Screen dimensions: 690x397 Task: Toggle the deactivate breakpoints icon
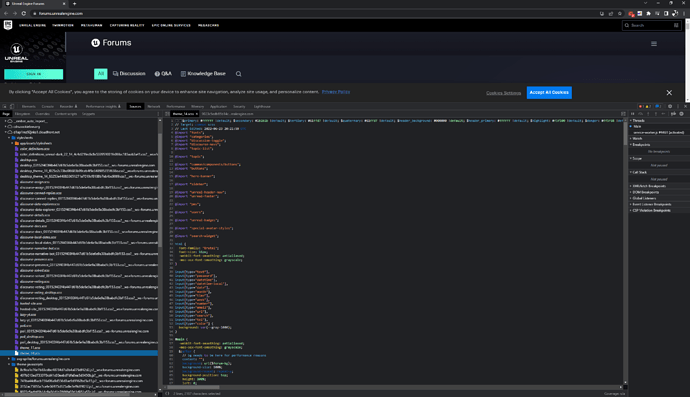click(673, 114)
